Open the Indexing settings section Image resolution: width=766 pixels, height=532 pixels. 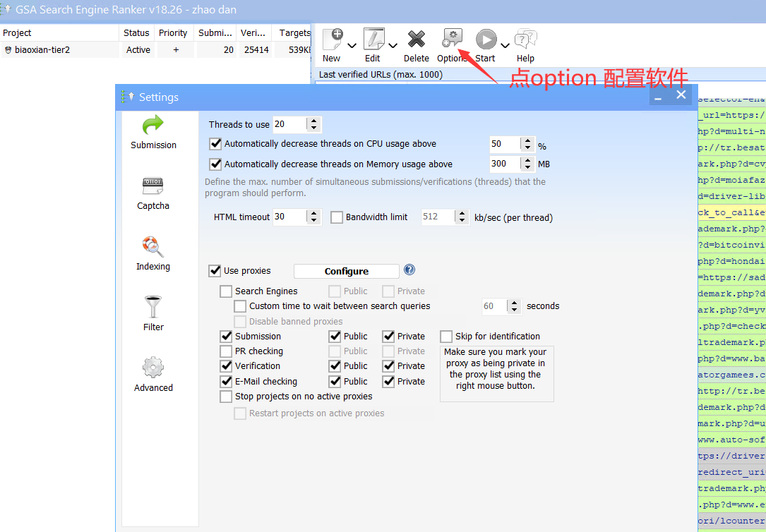(153, 248)
